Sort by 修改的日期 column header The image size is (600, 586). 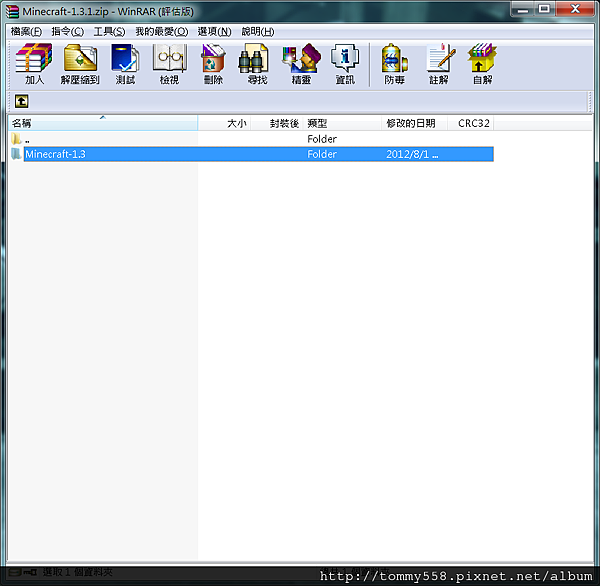point(414,123)
